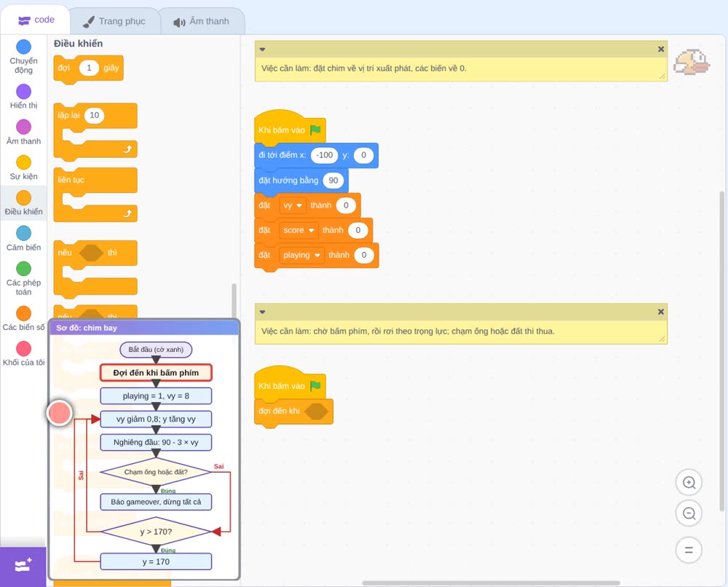Image resolution: width=728 pixels, height=587 pixels.
Task: Open the Các biến số category
Action: coord(23,318)
